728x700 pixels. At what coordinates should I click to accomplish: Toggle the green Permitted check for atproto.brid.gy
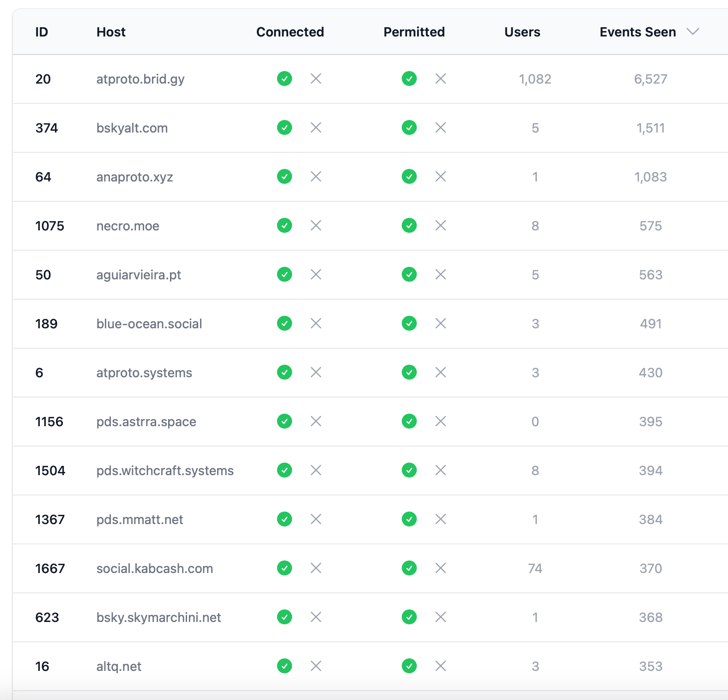coord(409,79)
